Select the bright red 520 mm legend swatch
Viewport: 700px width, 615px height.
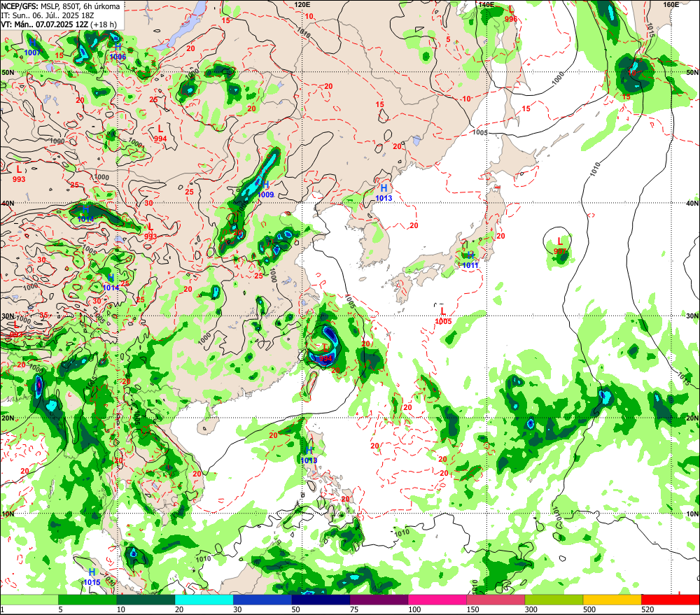(x=671, y=600)
